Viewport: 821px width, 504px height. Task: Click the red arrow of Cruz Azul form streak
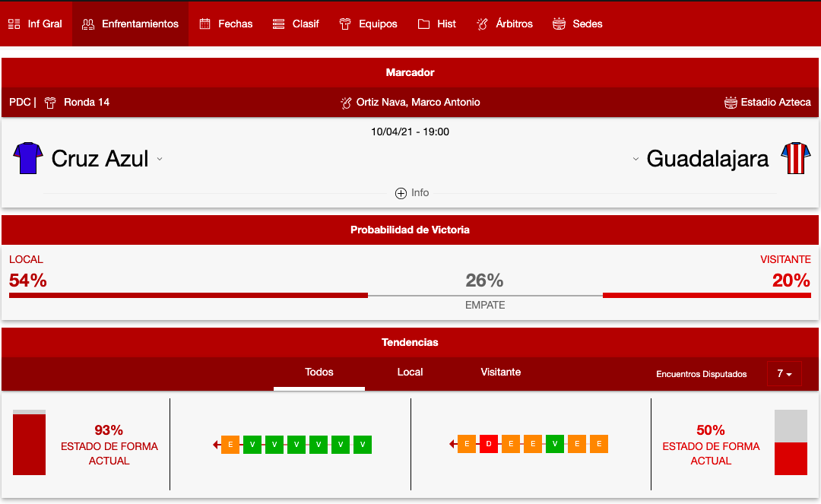[x=216, y=445]
